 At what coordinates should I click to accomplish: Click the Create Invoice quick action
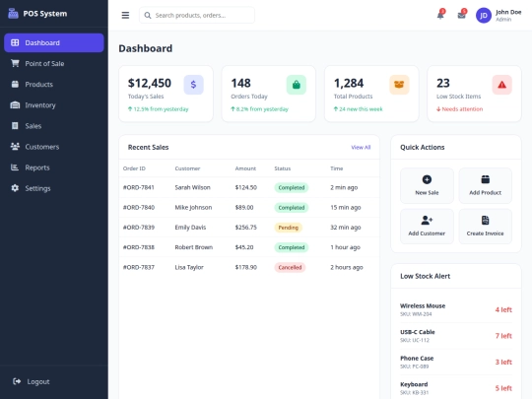coord(485,227)
